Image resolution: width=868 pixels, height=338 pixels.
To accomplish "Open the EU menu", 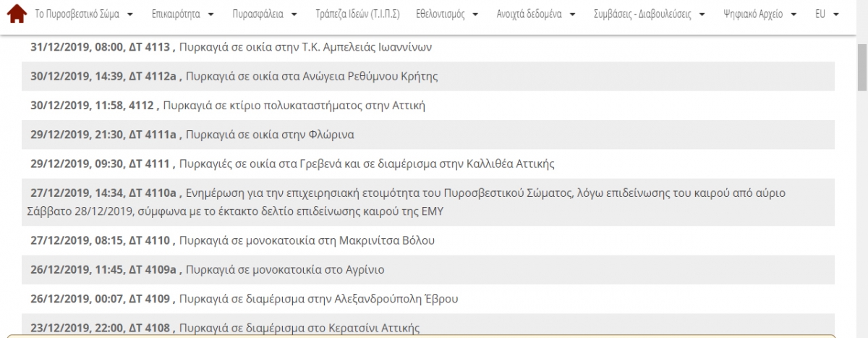I will (826, 14).
